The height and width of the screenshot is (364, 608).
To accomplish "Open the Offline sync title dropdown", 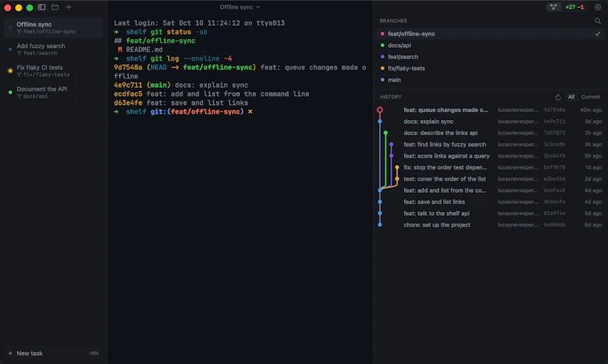I will (x=240, y=7).
